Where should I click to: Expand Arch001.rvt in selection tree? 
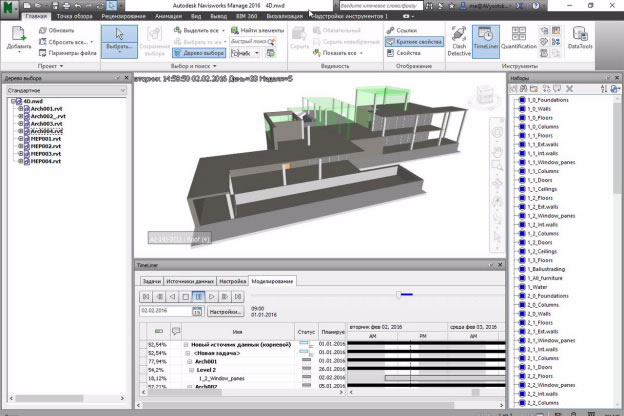pos(20,109)
